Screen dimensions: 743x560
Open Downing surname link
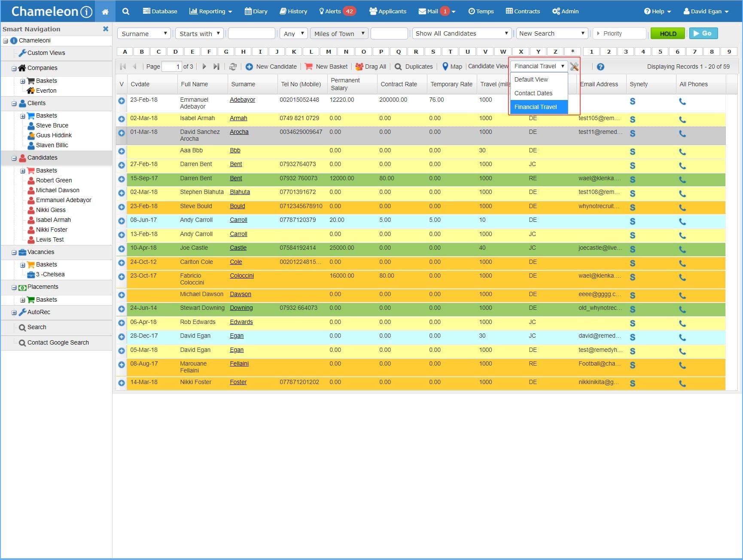241,308
